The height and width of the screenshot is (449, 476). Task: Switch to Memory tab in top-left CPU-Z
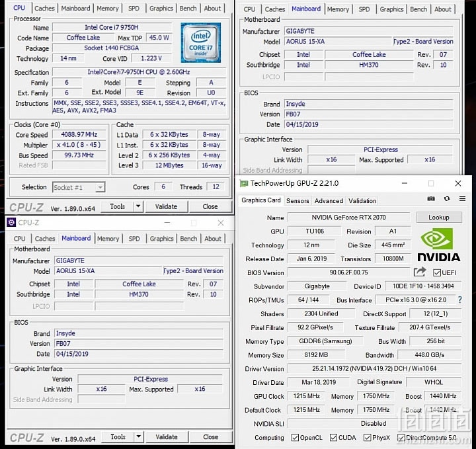(108, 8)
